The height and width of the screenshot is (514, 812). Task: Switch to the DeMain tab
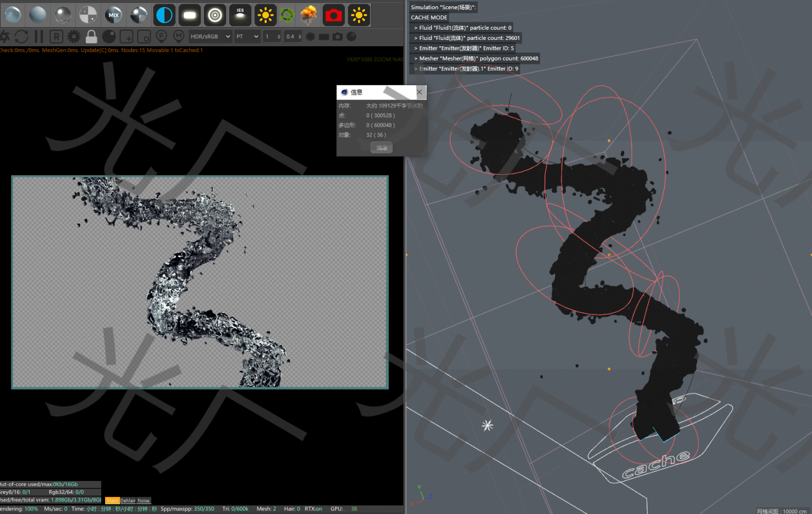[x=128, y=500]
